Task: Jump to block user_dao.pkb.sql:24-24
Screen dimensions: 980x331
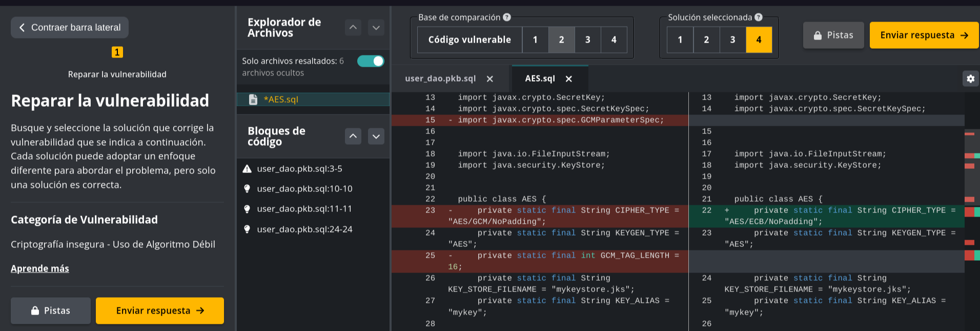Action: click(x=304, y=229)
